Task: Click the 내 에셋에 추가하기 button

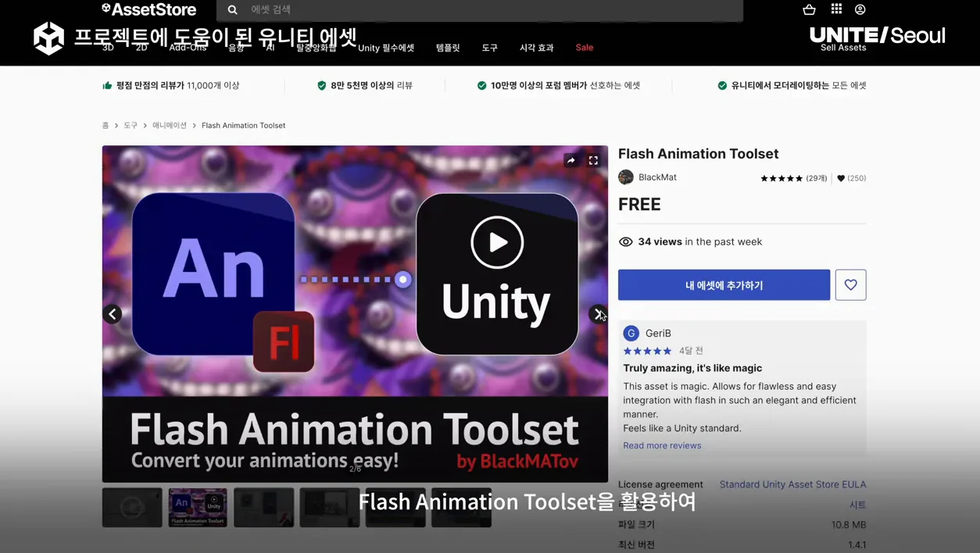Action: [724, 285]
